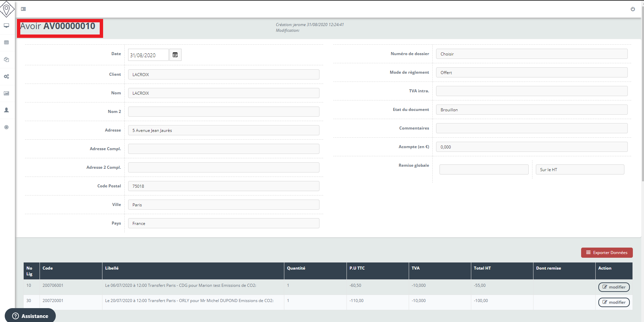Open the Assistance help button
Image resolution: width=644 pixels, height=322 pixels.
coord(30,316)
